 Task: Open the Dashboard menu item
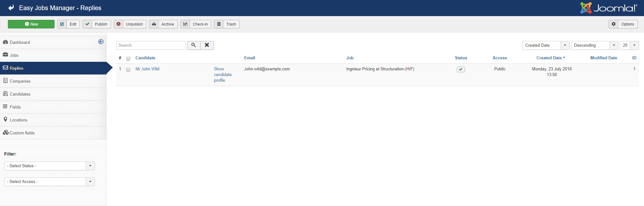click(x=53, y=42)
